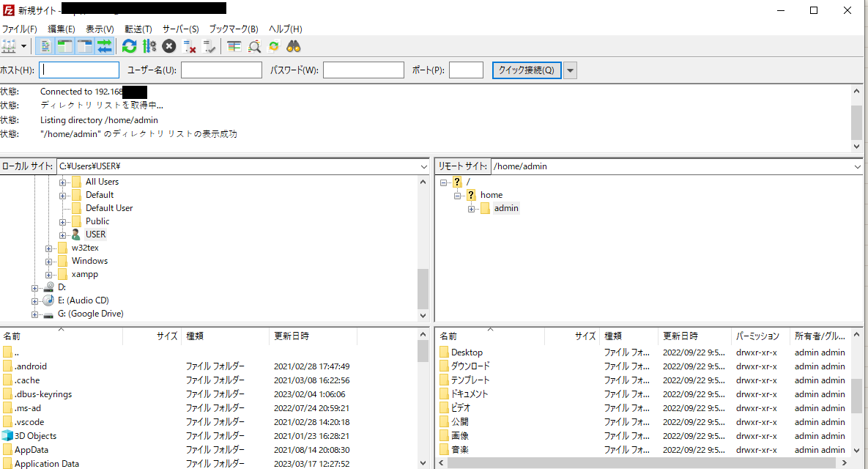Click the folder icon next to Desktop

point(444,352)
